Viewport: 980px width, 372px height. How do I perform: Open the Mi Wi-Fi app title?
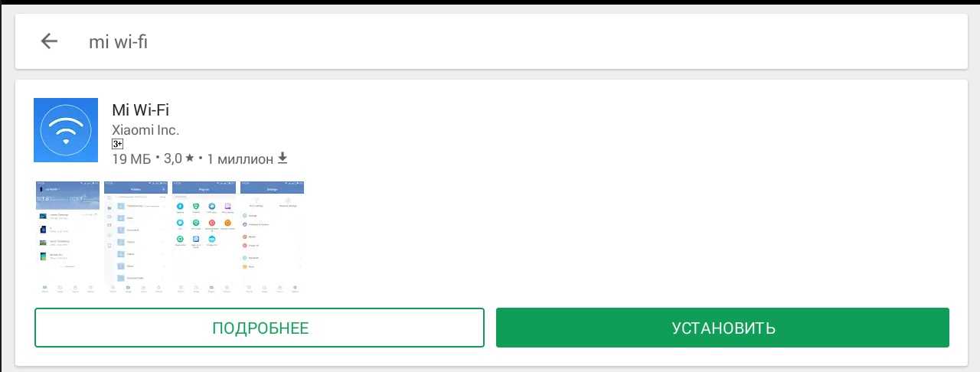(x=140, y=109)
